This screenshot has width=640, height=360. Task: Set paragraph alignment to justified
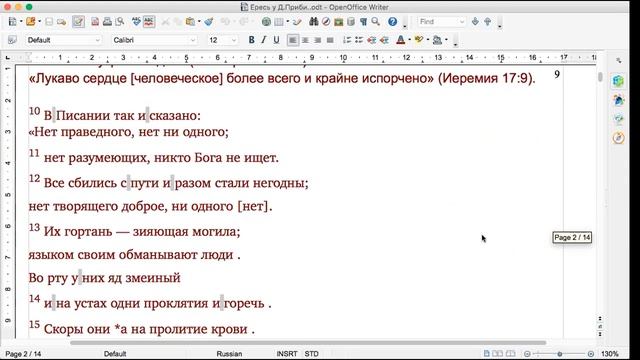330,40
